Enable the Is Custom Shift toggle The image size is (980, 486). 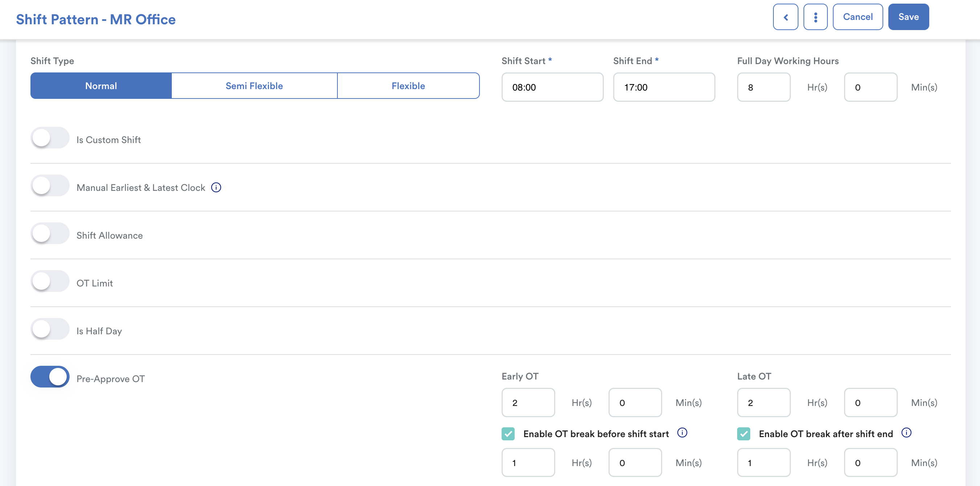[50, 138]
